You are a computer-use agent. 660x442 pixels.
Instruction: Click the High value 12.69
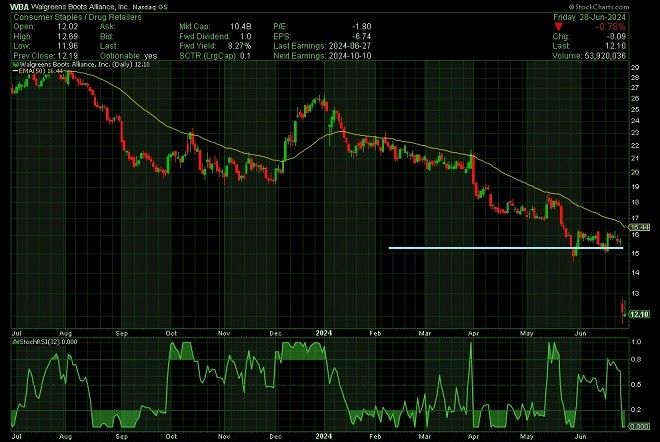(x=68, y=36)
